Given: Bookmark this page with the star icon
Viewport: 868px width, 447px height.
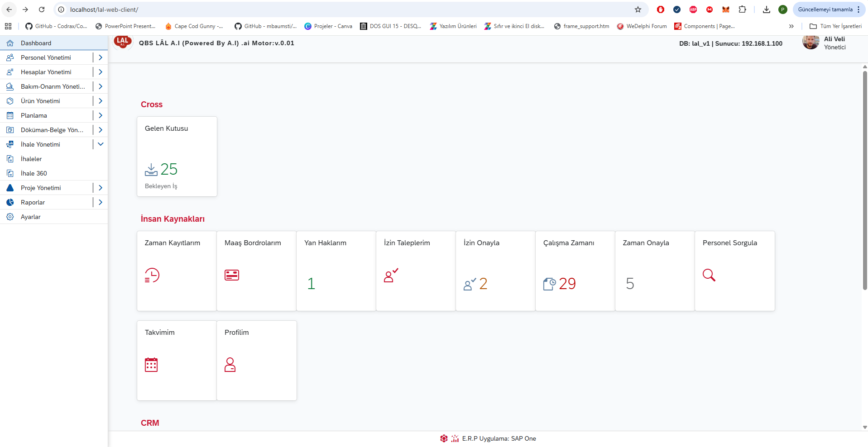Looking at the screenshot, I should (x=638, y=10).
